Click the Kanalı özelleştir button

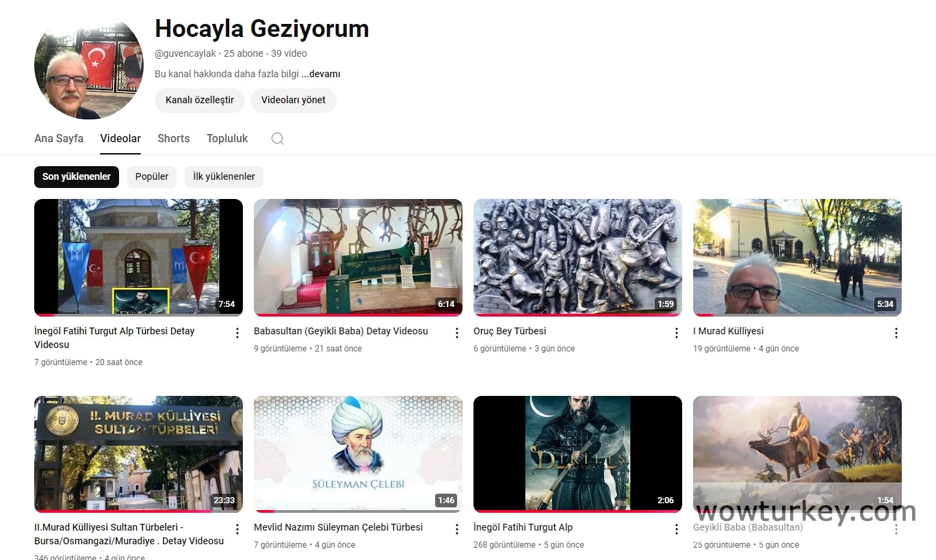tap(200, 100)
